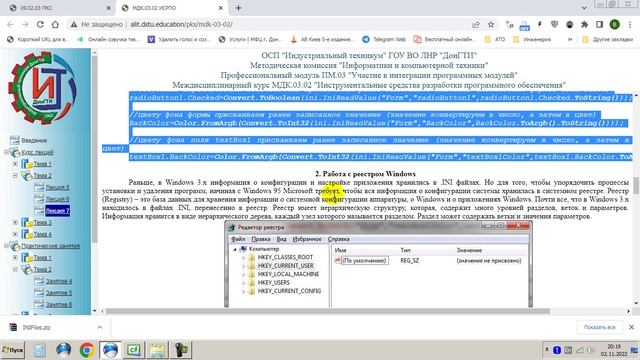Screen dimensions: 640x360
Task: Click the horizontal scrollbar of the content
Action: click(328, 311)
